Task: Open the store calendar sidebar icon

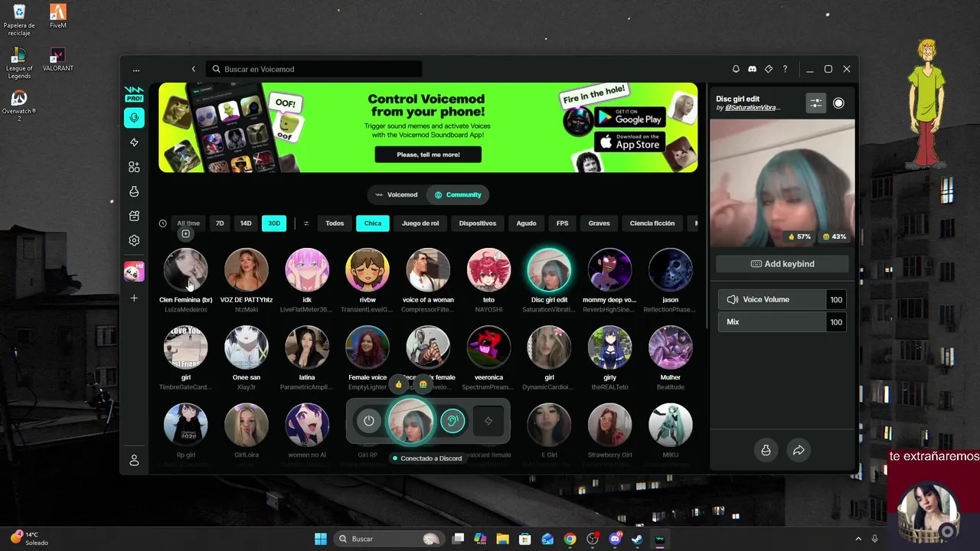Action: tap(134, 216)
